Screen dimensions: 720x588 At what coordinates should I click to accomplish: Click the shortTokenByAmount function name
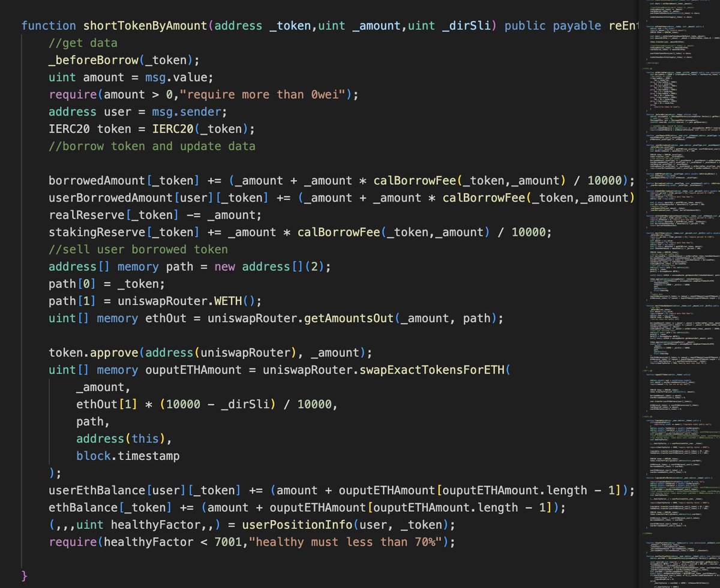[144, 26]
